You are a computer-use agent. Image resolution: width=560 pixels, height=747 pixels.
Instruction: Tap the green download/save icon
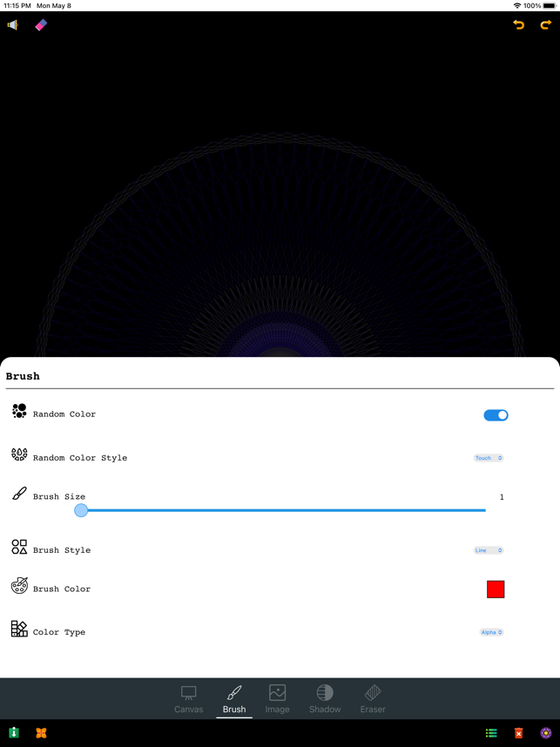14,733
